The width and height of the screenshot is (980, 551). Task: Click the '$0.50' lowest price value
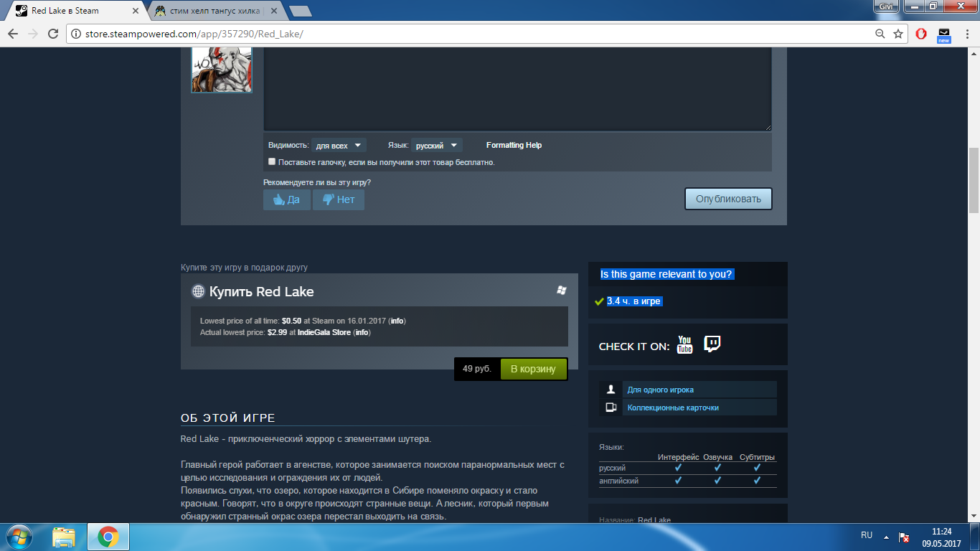291,321
